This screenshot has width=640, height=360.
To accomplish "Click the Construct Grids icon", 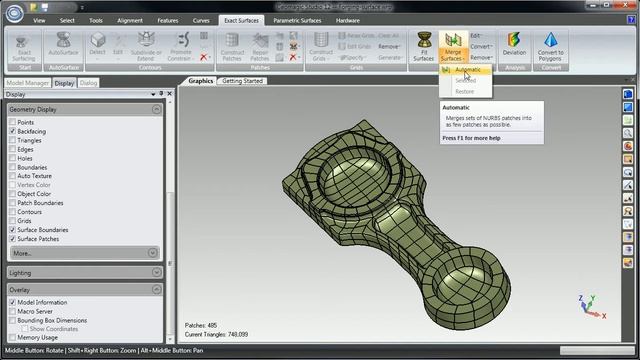I will (x=321, y=40).
